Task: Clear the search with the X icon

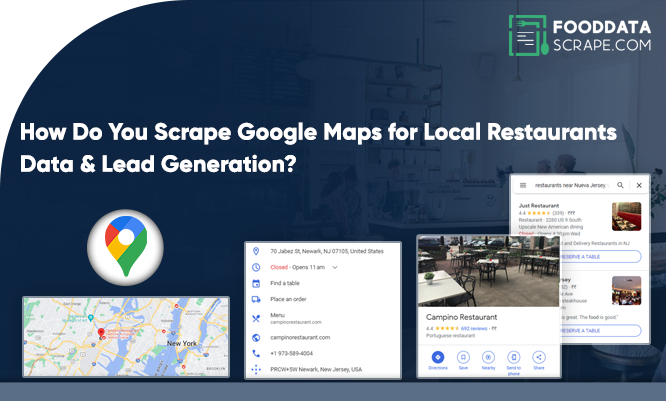Action: 639,185
